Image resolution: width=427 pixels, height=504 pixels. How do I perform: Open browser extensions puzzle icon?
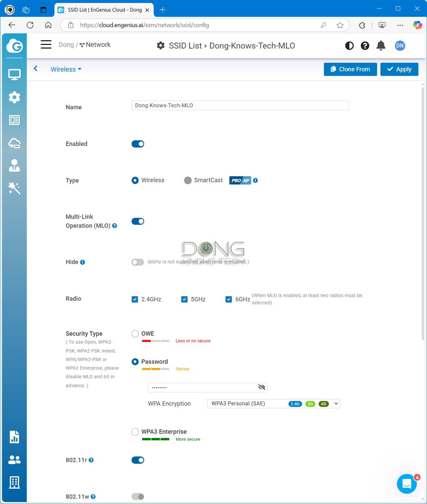click(x=362, y=25)
